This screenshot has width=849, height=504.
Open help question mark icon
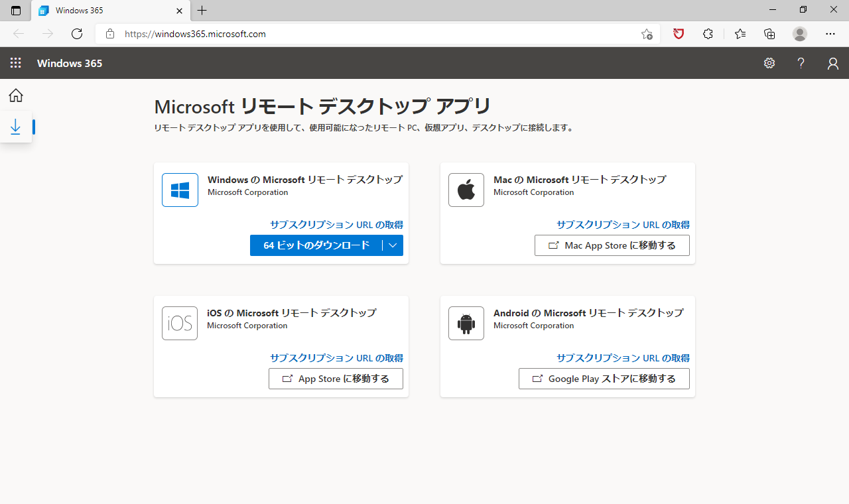[801, 63]
